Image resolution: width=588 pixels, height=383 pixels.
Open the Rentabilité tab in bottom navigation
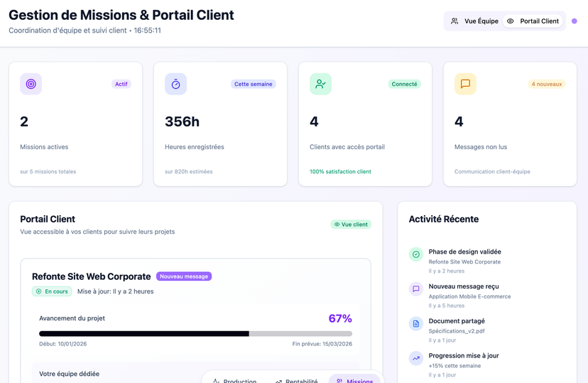(x=296, y=381)
